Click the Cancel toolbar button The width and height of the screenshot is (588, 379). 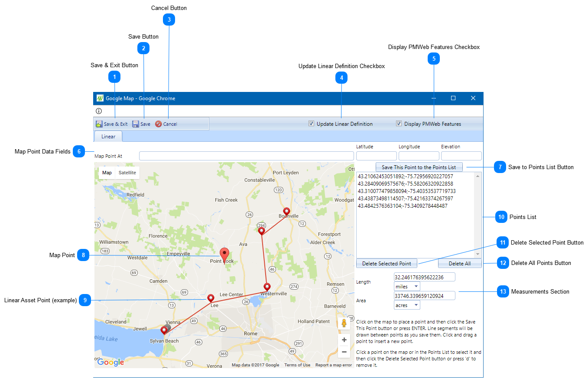coord(166,124)
